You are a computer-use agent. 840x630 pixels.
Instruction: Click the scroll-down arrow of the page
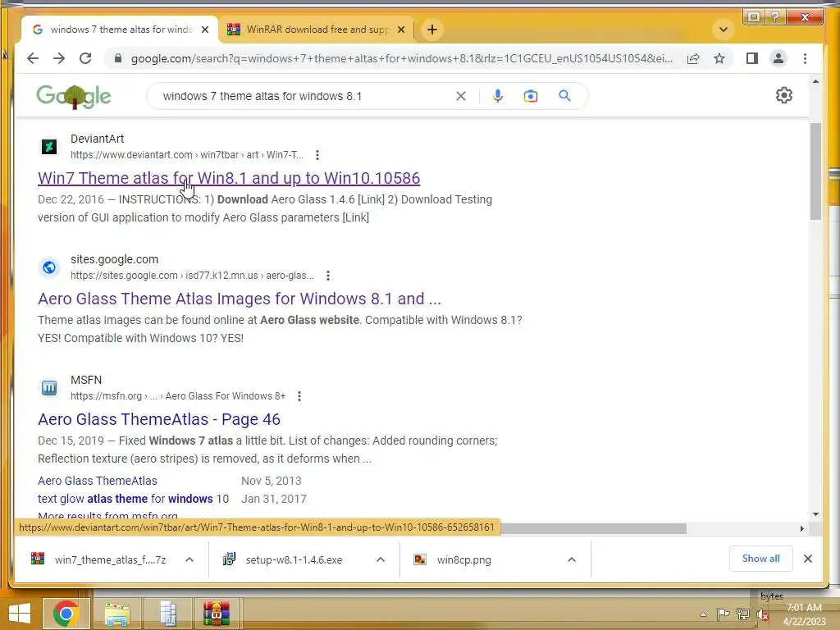click(x=815, y=514)
